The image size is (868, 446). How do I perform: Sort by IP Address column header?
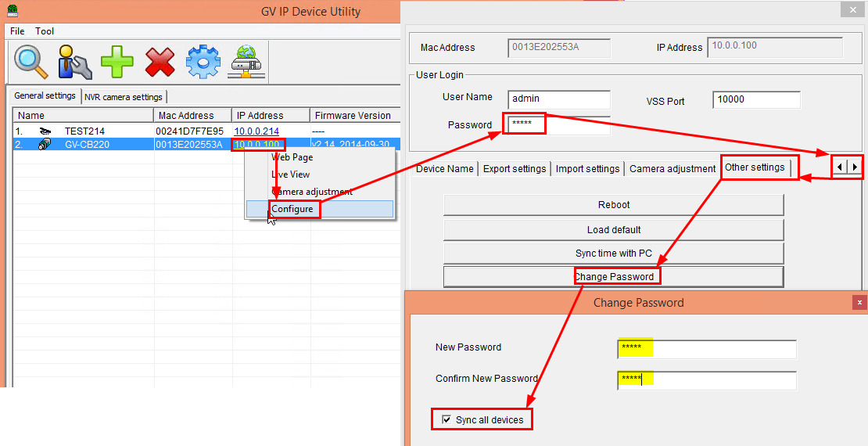(x=271, y=116)
